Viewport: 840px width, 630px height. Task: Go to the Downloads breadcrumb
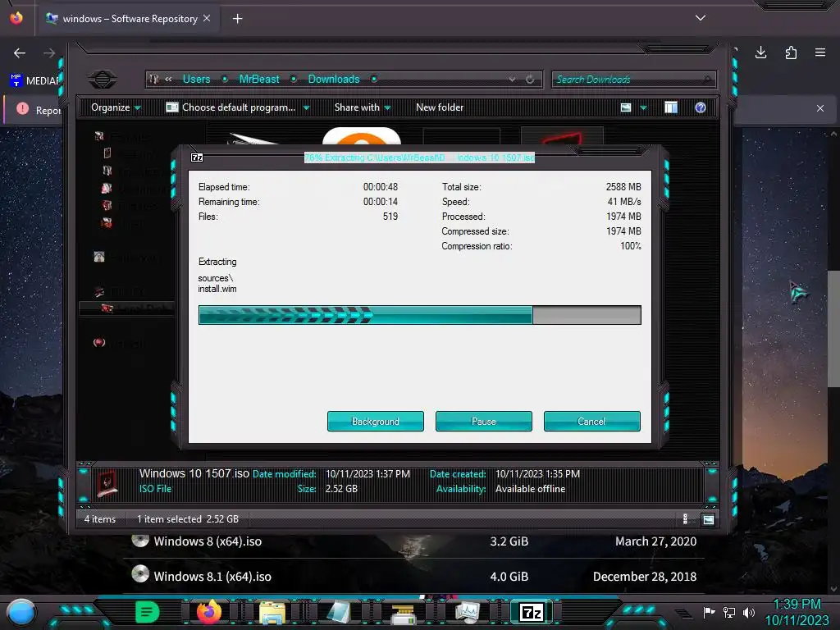pos(334,80)
